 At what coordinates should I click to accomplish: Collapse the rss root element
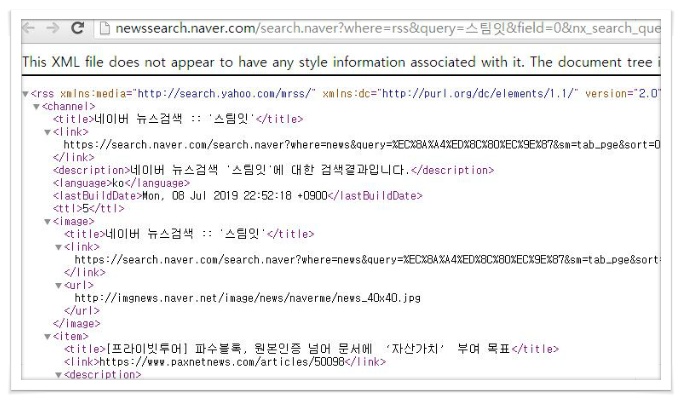25,94
